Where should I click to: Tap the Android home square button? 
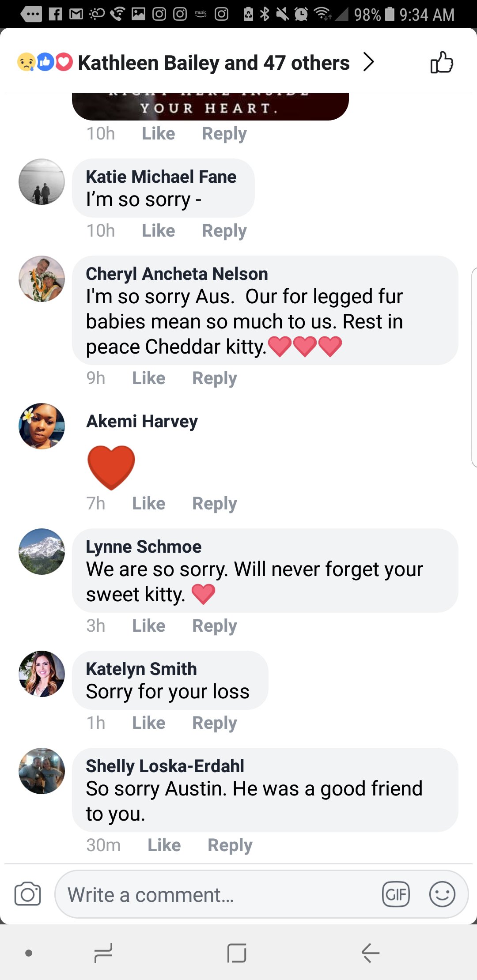[237, 953]
